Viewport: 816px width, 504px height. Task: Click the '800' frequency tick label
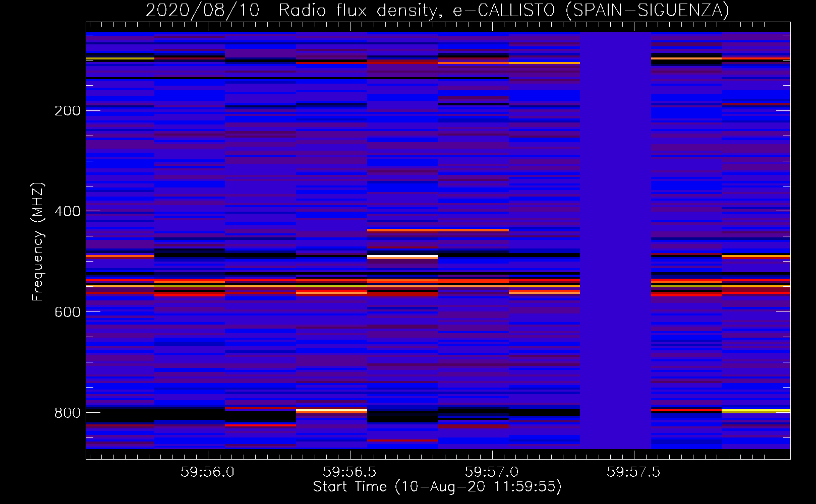tap(68, 413)
